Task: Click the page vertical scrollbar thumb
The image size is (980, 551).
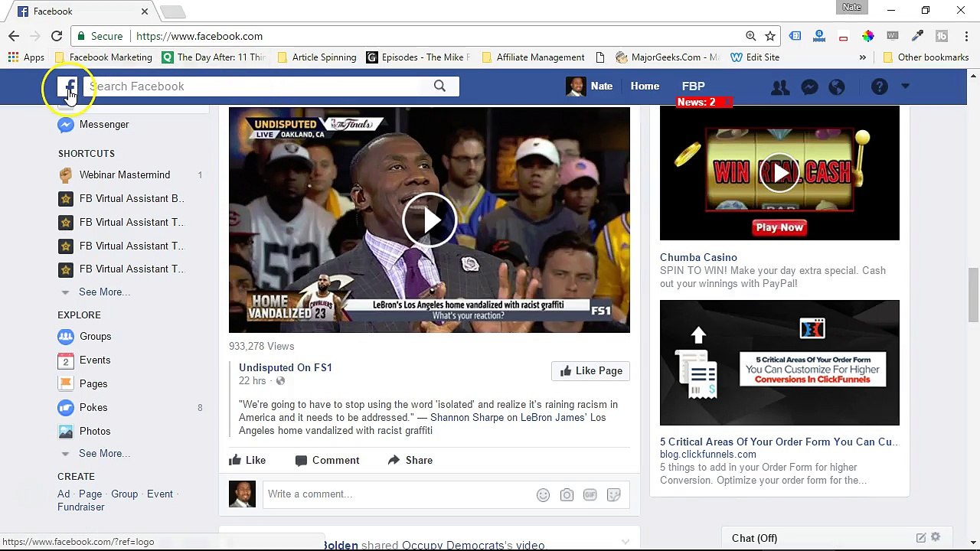Action: 973,295
